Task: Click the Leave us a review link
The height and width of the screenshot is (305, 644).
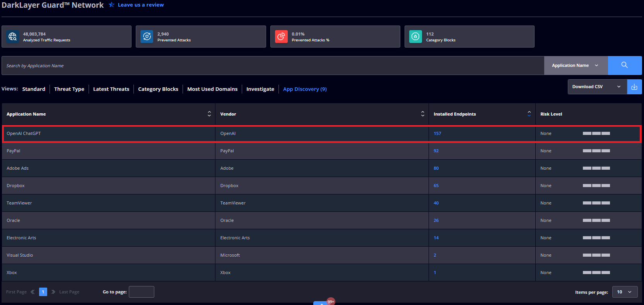Action: [x=141, y=5]
